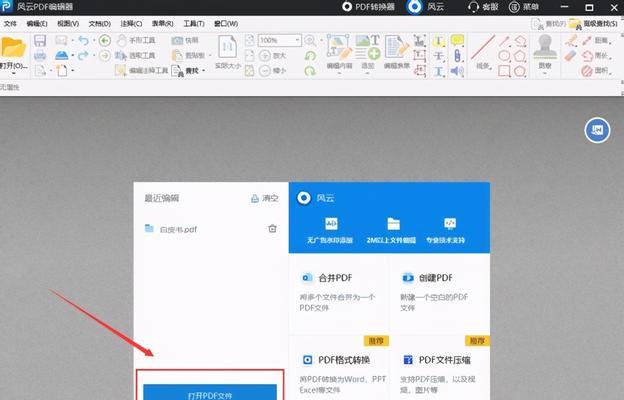Activate the 快照 snapshot tool

tap(185, 40)
